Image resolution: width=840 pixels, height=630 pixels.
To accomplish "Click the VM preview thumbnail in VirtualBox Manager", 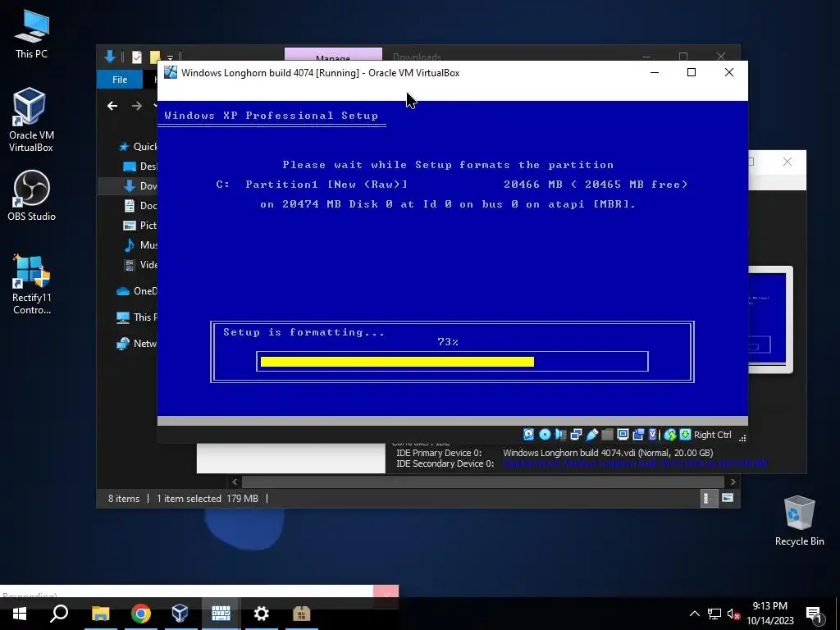I will 770,319.
